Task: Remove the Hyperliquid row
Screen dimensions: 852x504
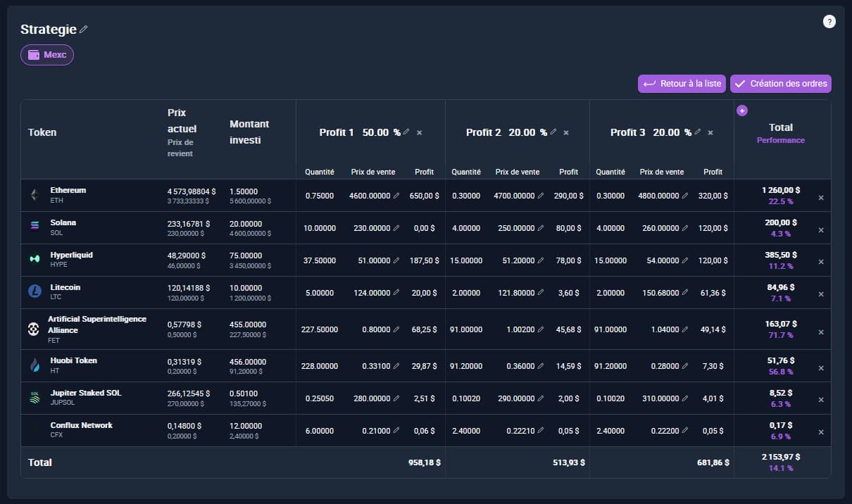Action: pyautogui.click(x=821, y=262)
